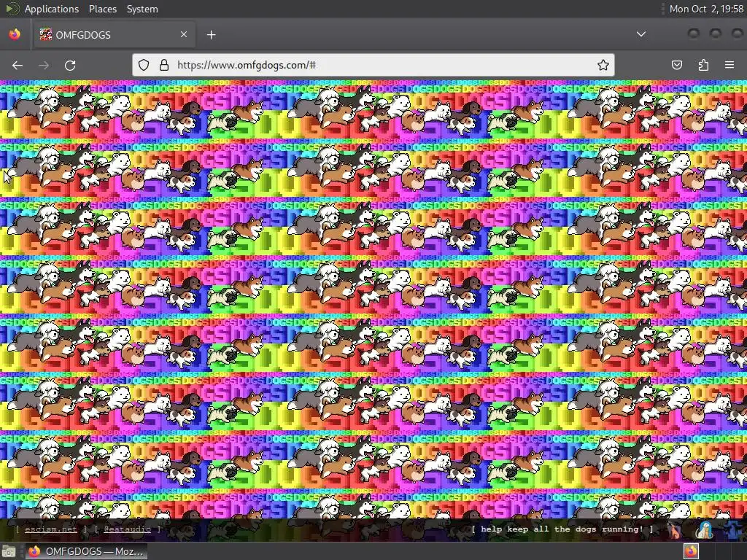
Task: Click 'help keep all the dogs running!'
Action: point(562,529)
